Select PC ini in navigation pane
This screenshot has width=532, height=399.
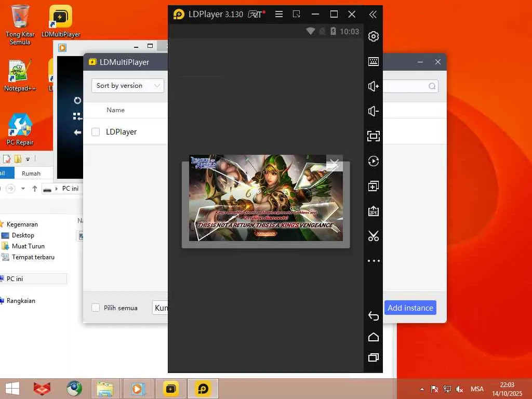coord(15,278)
